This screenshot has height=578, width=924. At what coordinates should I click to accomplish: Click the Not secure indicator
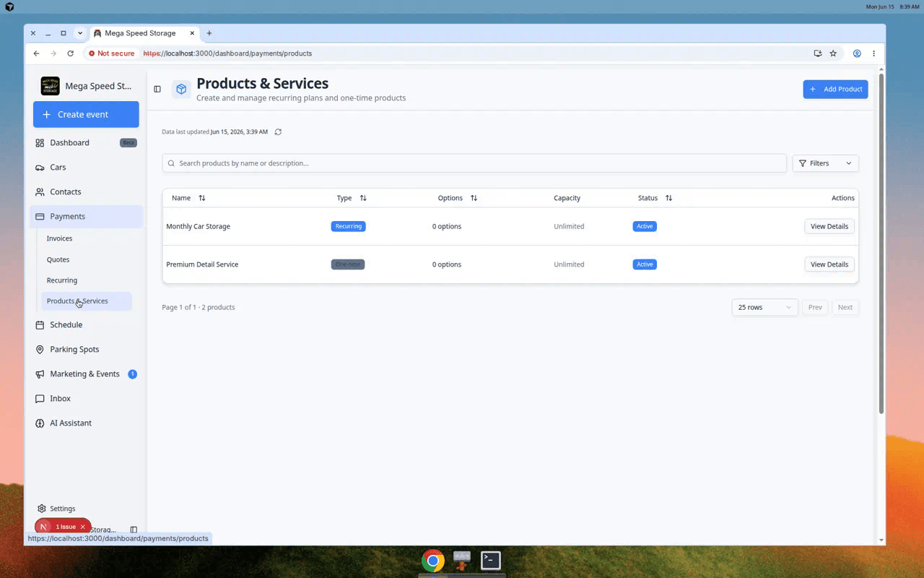tap(112, 53)
